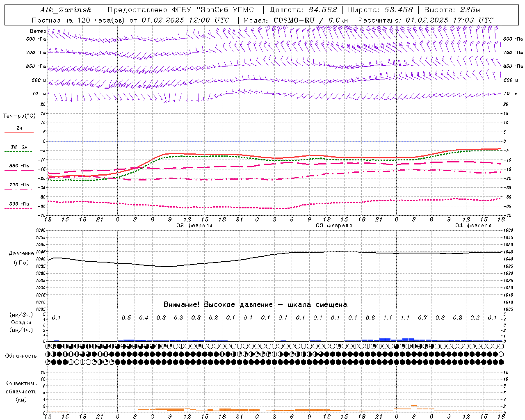Screen dimensions: 525x420
Task: Click the (мм/1ч.) precipitation unit label
Action: point(21,330)
